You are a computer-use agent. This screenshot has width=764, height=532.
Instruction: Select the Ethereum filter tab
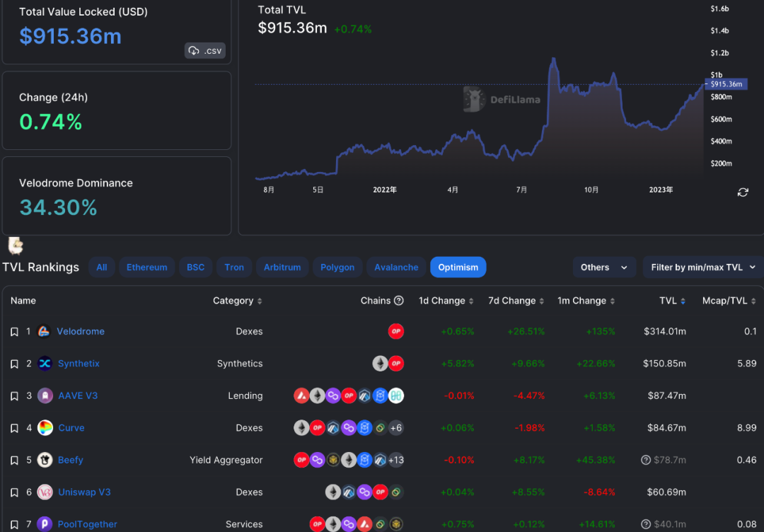(146, 267)
